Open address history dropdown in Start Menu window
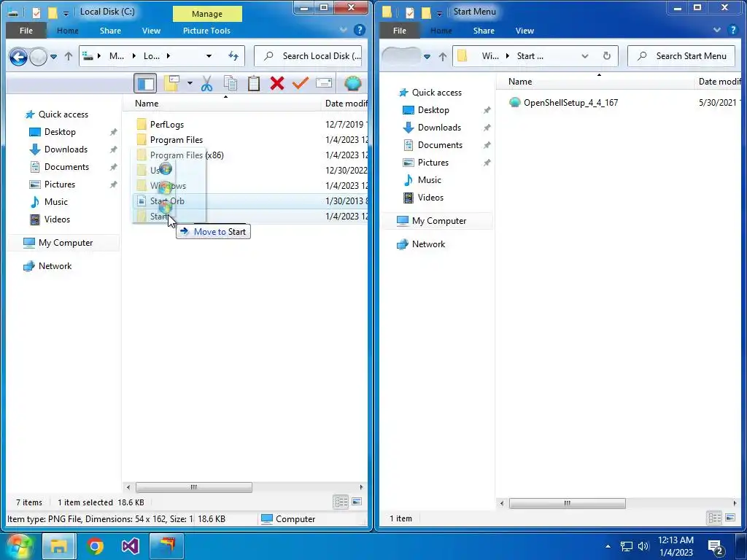747x560 pixels. pos(584,56)
